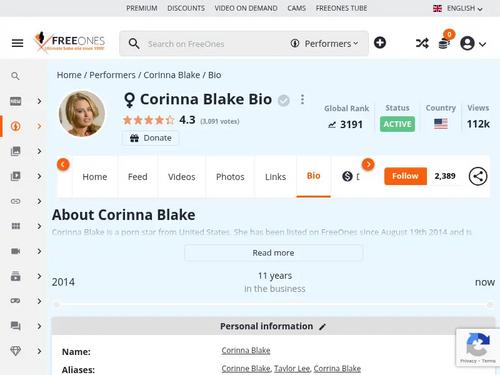This screenshot has height=375, width=500.
Task: Expand the links sidebar chevron
Action: (39, 201)
